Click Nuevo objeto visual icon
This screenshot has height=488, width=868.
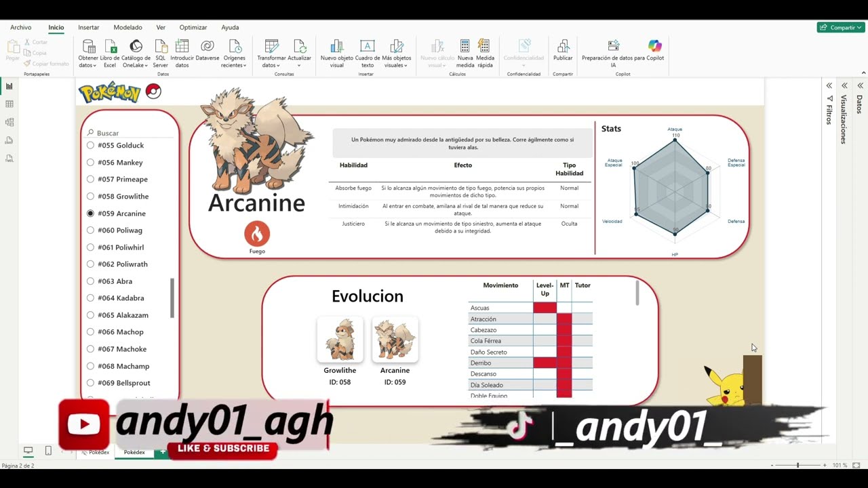point(337,46)
